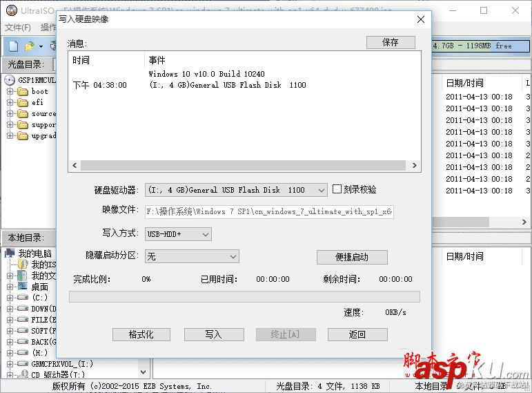Click the 事件 column header
Screen dimensions: 532x393
[x=283, y=60]
